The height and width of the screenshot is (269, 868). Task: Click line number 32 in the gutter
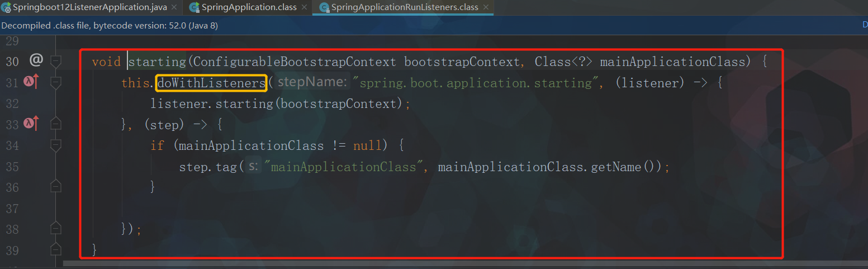click(12, 103)
